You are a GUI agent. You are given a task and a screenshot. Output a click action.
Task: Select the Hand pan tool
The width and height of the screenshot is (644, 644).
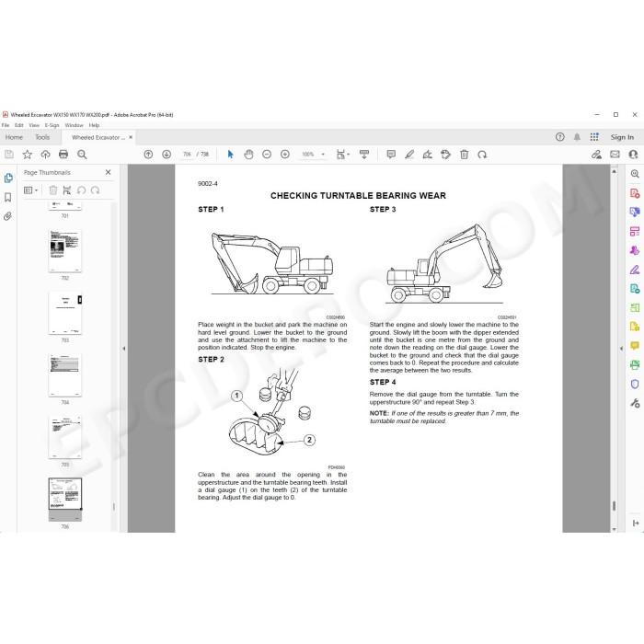248,155
